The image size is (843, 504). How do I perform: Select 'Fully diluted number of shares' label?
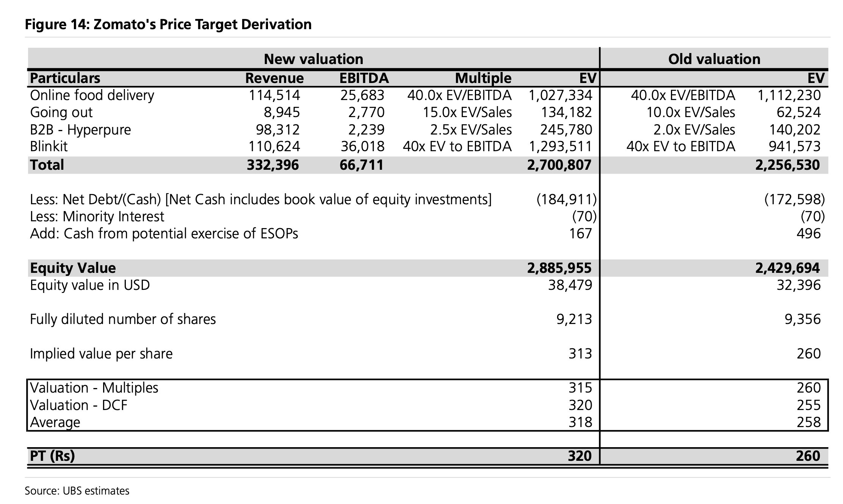tap(123, 319)
